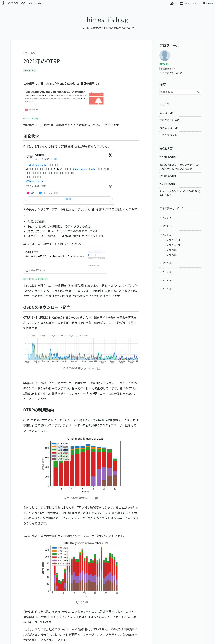
Task: Open the はてなブログ sidebar link
Action: [x=167, y=113]
